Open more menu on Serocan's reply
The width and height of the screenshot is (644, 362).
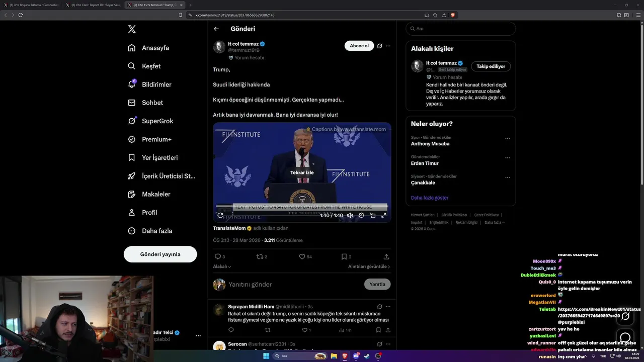pyautogui.click(x=388, y=344)
